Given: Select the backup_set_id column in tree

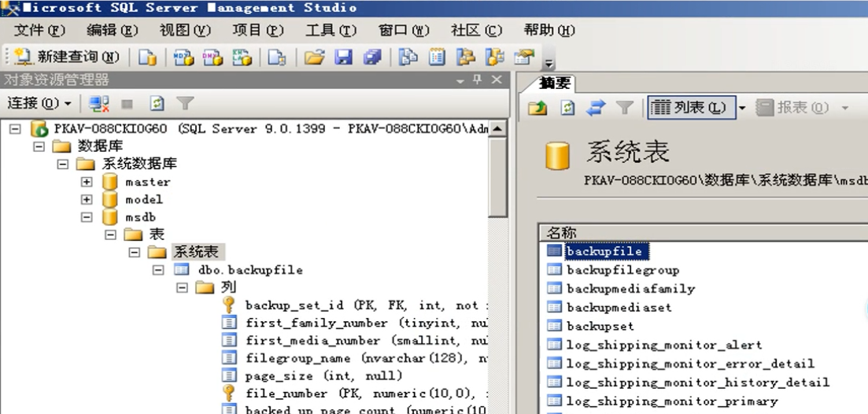Looking at the screenshot, I should tap(366, 305).
